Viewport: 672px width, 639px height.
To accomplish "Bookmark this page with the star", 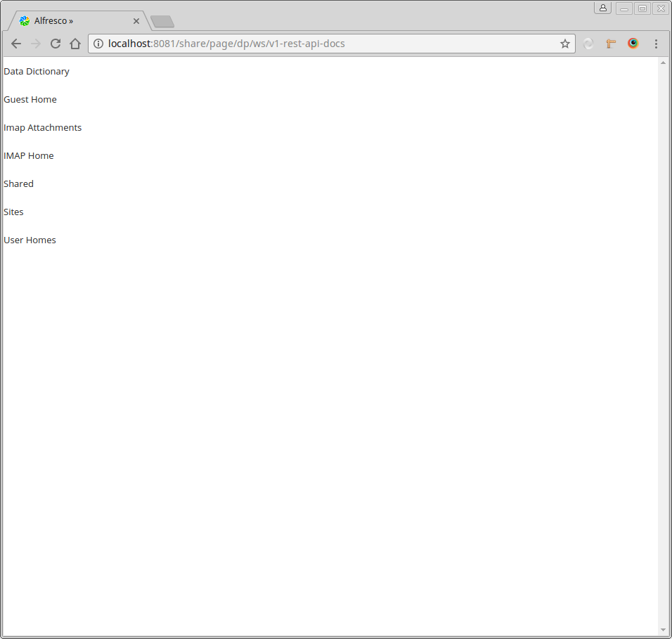I will (x=564, y=44).
